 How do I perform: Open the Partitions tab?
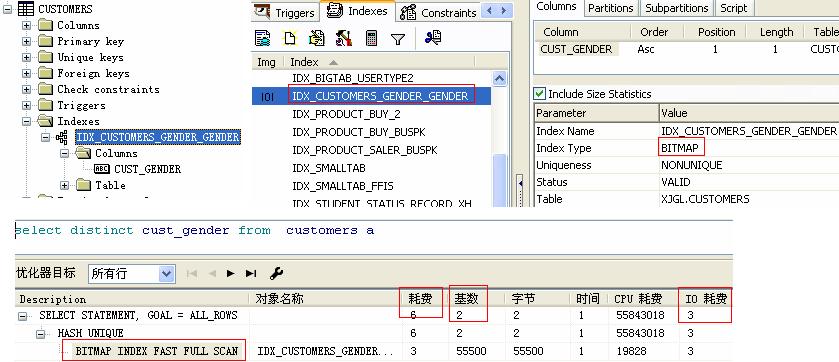click(x=611, y=8)
